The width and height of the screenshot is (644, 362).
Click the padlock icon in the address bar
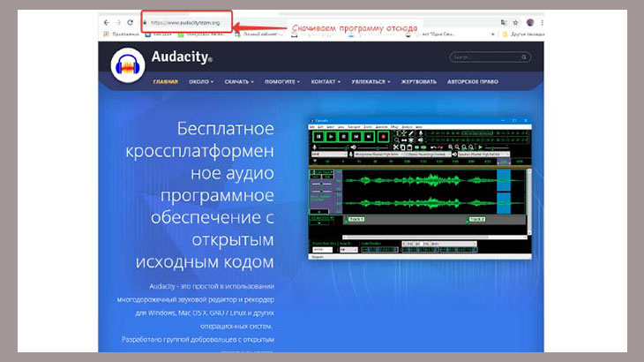145,23
